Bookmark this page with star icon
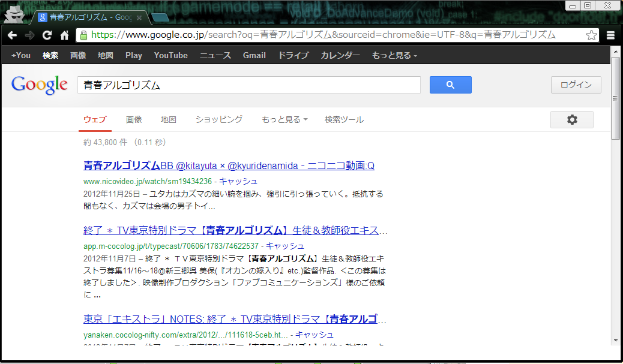623x364 pixels. click(591, 35)
